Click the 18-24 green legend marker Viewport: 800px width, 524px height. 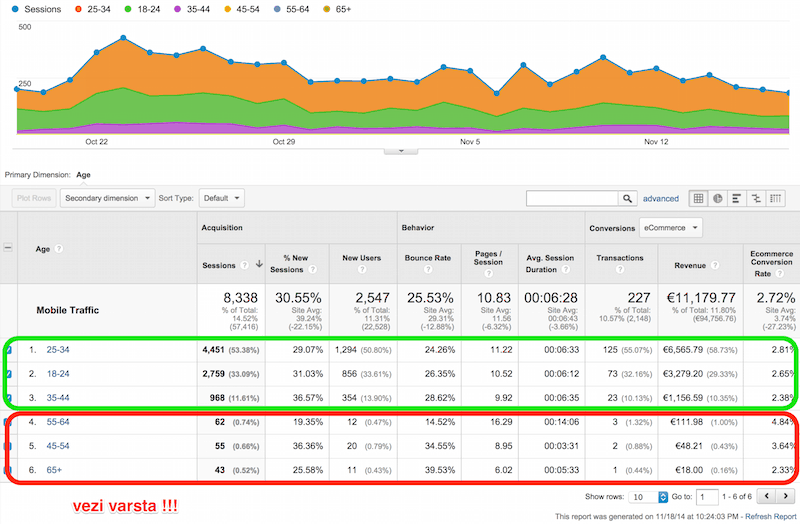[128, 9]
